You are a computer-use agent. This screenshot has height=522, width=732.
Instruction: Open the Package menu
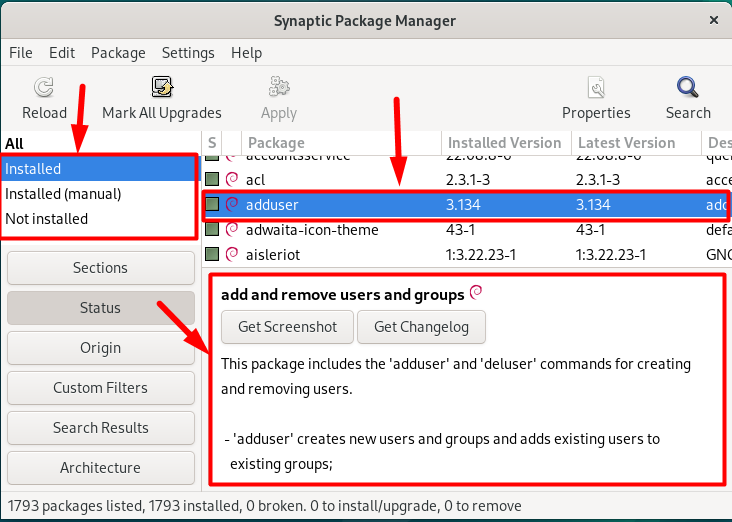click(118, 53)
